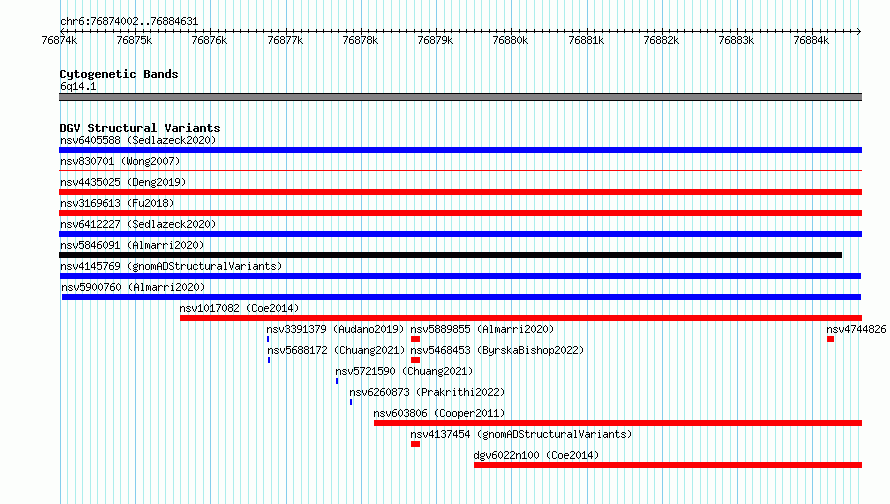Click the small red block under nsv5889855

[415, 339]
